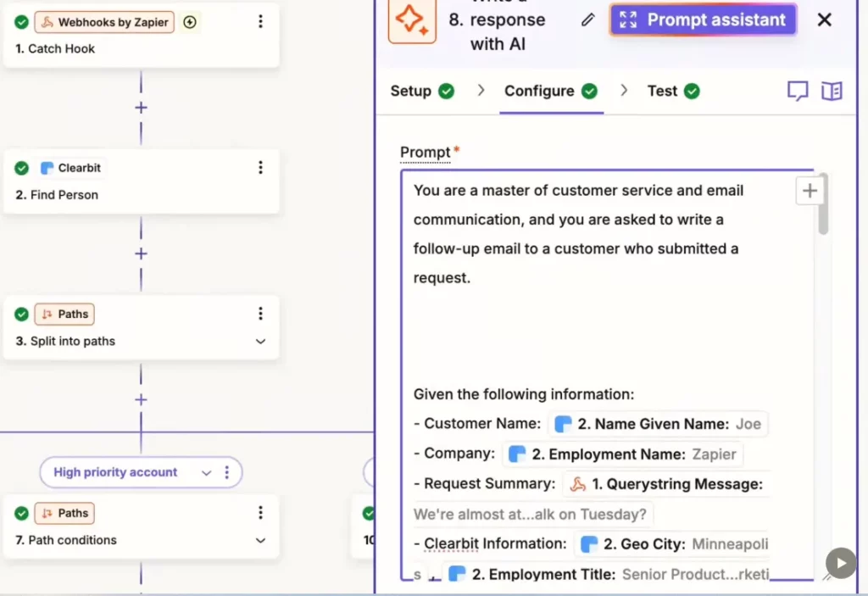This screenshot has width=868, height=596.
Task: Open High priority account path options
Action: point(227,472)
